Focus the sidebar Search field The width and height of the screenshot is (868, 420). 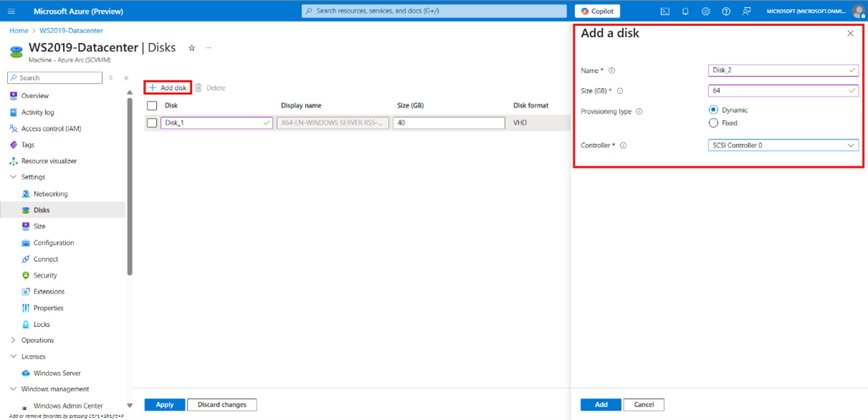pyautogui.click(x=54, y=78)
